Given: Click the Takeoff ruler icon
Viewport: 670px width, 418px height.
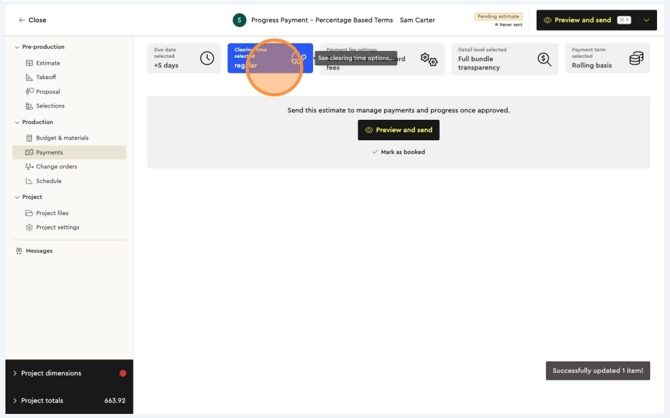Looking at the screenshot, I should coord(29,77).
